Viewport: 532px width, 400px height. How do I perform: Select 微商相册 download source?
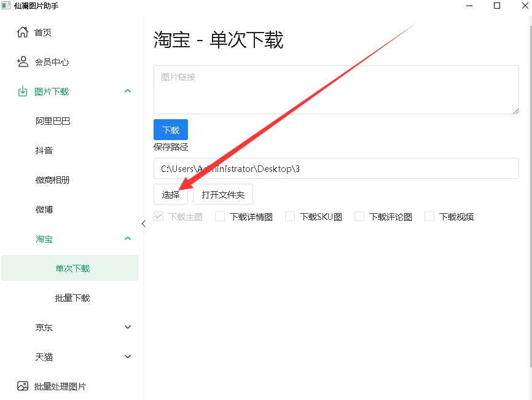[x=53, y=180]
